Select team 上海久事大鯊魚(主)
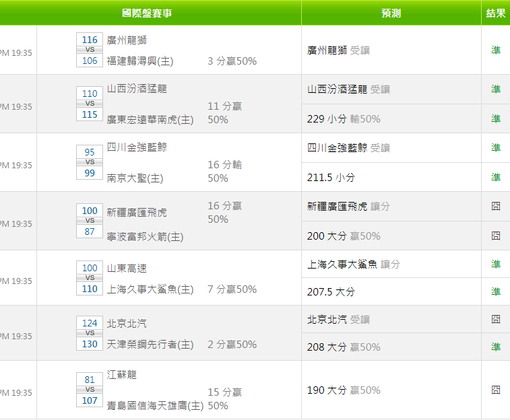 (150, 289)
